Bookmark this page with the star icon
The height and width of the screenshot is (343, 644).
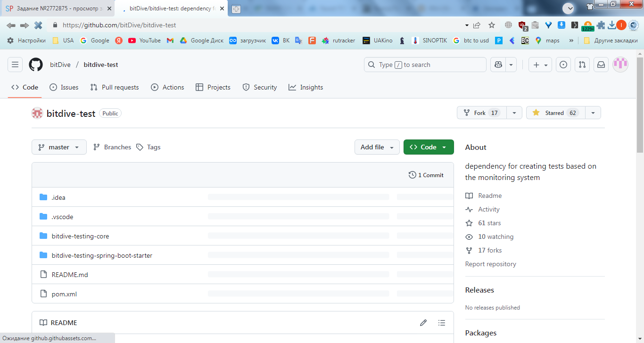pos(492,25)
